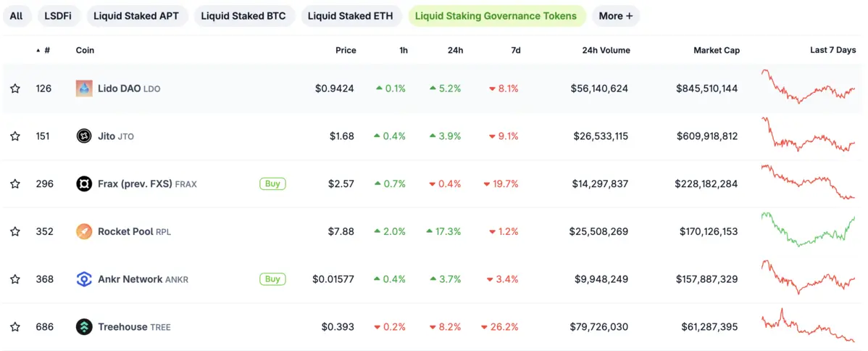
Task: Expand the More + category menu
Action: coord(615,16)
